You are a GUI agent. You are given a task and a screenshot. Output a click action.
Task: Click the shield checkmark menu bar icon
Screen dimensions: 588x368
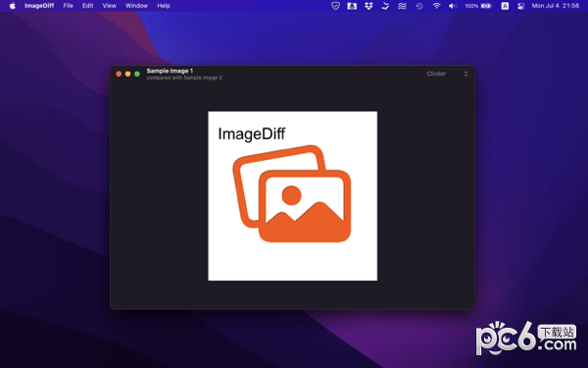[335, 6]
